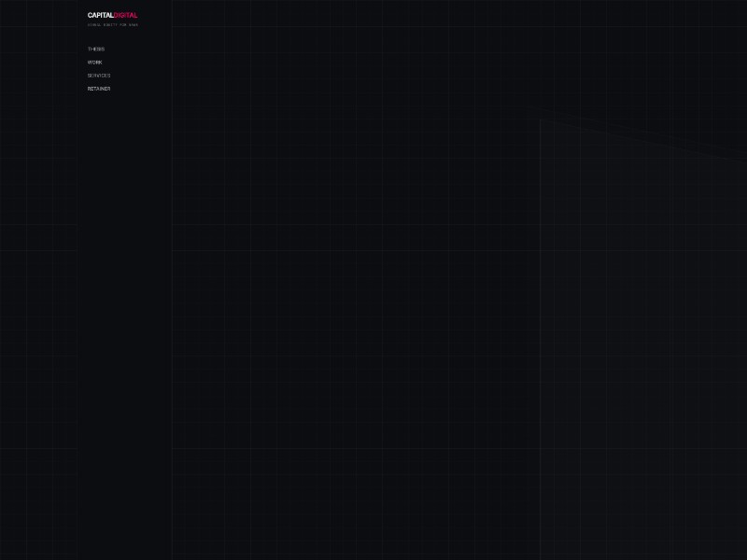Viewport: 747px width, 560px height.
Task: Go to the WORK section
Action: click(95, 63)
